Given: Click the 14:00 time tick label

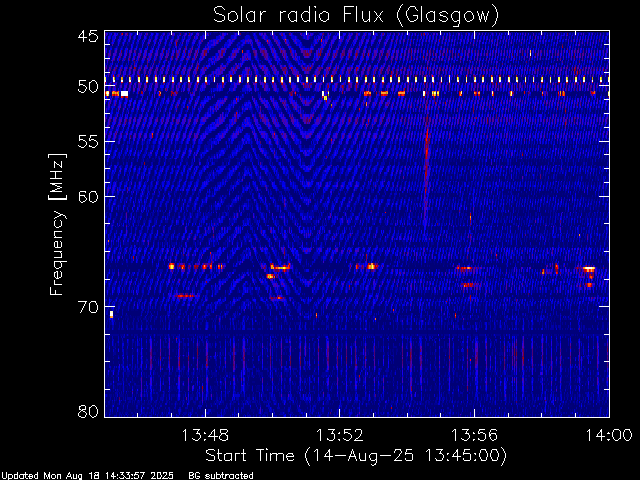Looking at the screenshot, I should tap(609, 435).
